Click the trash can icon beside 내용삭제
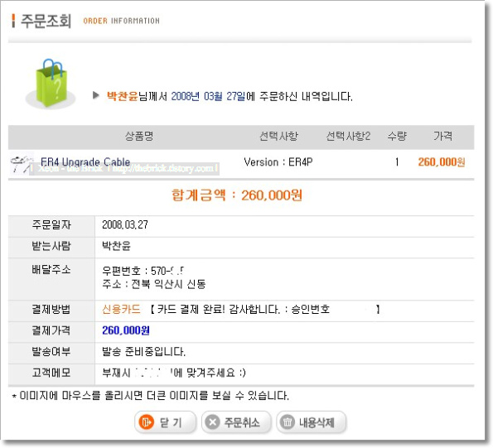The height and width of the screenshot is (448, 493). [288, 422]
